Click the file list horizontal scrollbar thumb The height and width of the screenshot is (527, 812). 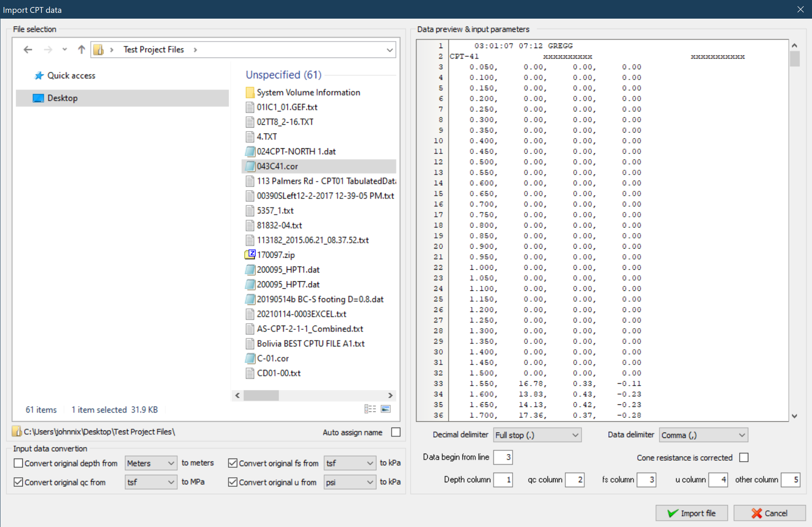261,396
